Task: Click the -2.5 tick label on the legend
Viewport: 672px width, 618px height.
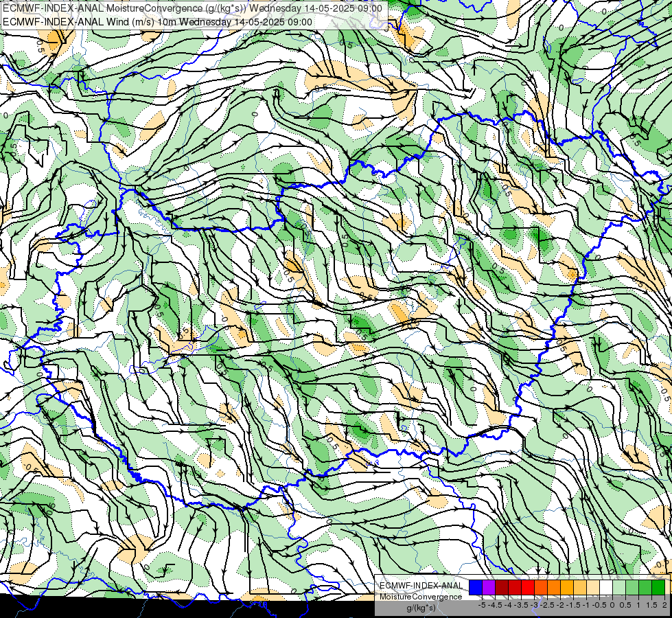Action: pos(547,605)
